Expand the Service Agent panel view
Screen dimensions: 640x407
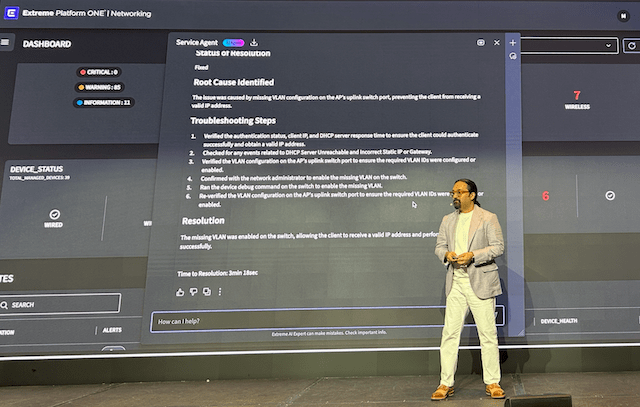pyautogui.click(x=481, y=42)
